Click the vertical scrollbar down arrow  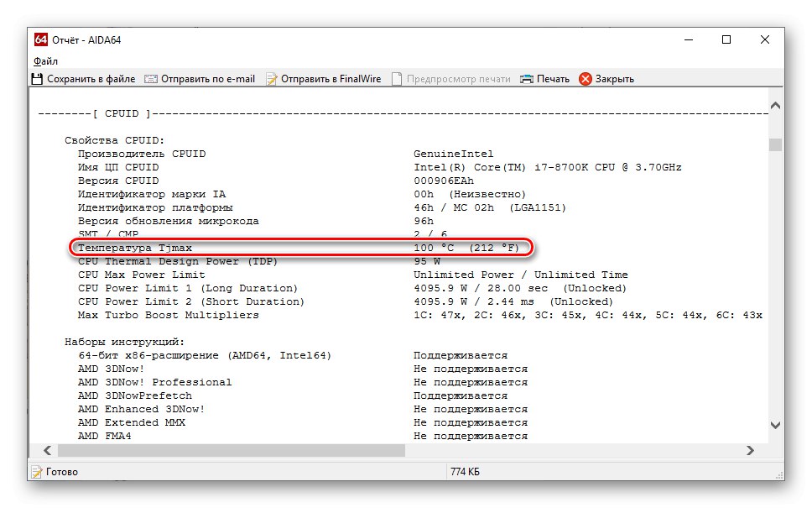click(775, 425)
